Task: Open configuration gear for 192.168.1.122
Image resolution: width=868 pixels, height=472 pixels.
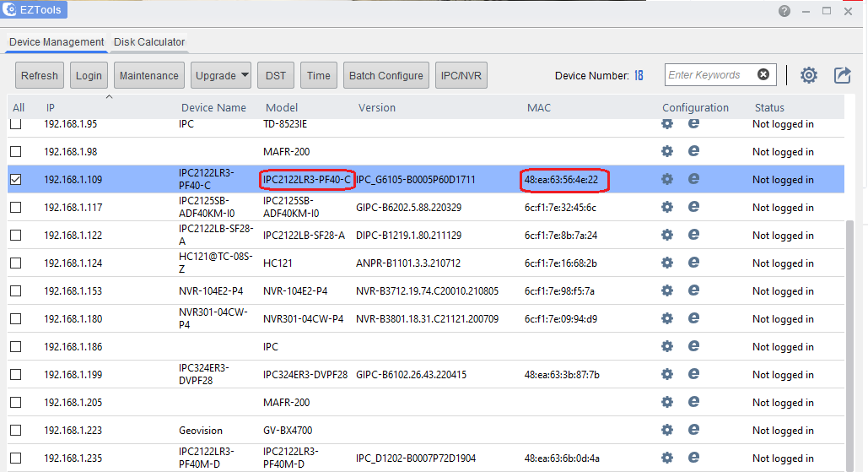Action: point(667,235)
